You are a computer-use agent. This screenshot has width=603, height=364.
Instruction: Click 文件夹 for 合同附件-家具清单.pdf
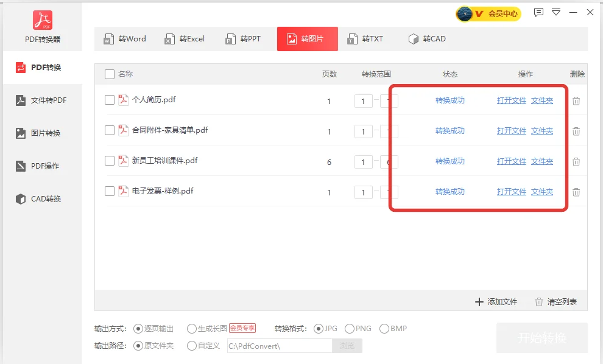click(542, 131)
